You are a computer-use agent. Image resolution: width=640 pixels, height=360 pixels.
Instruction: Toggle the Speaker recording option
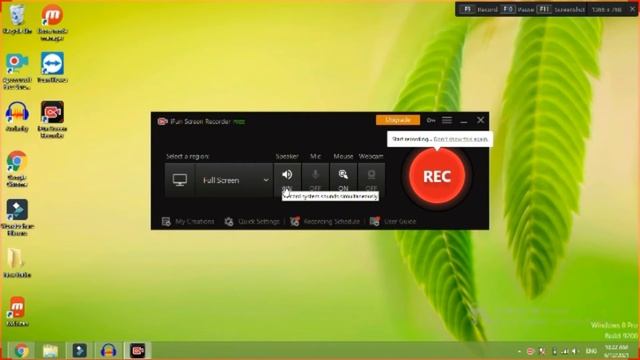tap(287, 180)
